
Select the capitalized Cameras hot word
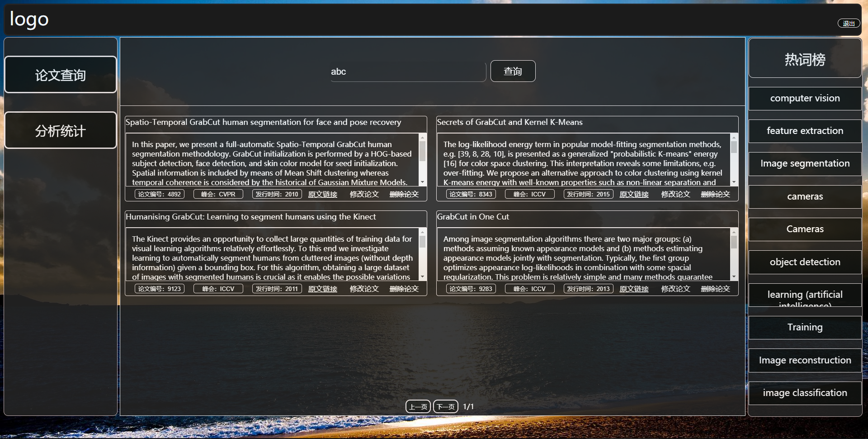point(805,229)
